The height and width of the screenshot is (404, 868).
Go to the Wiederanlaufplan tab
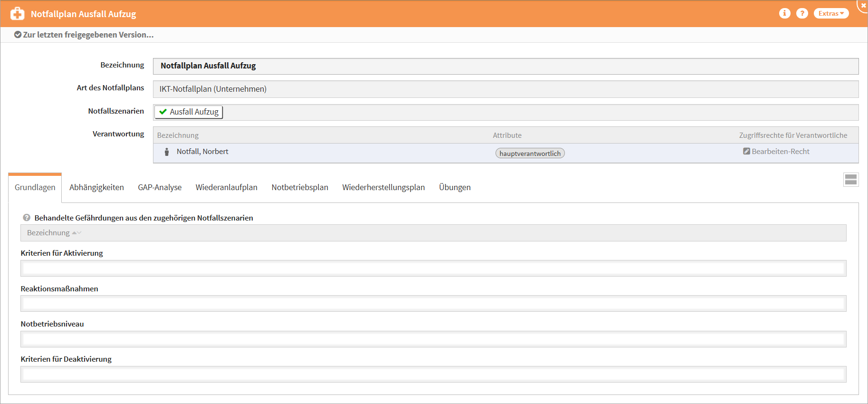(x=226, y=187)
